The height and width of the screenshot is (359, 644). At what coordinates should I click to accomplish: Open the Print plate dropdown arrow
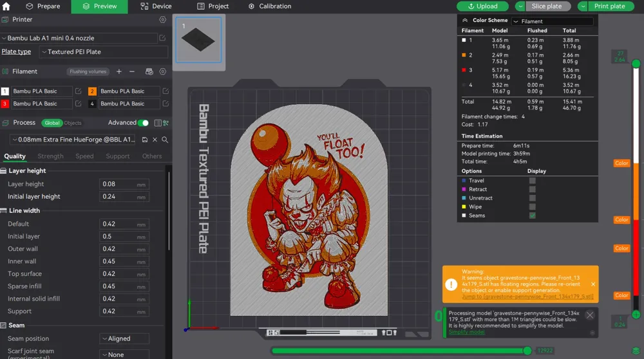tap(583, 6)
